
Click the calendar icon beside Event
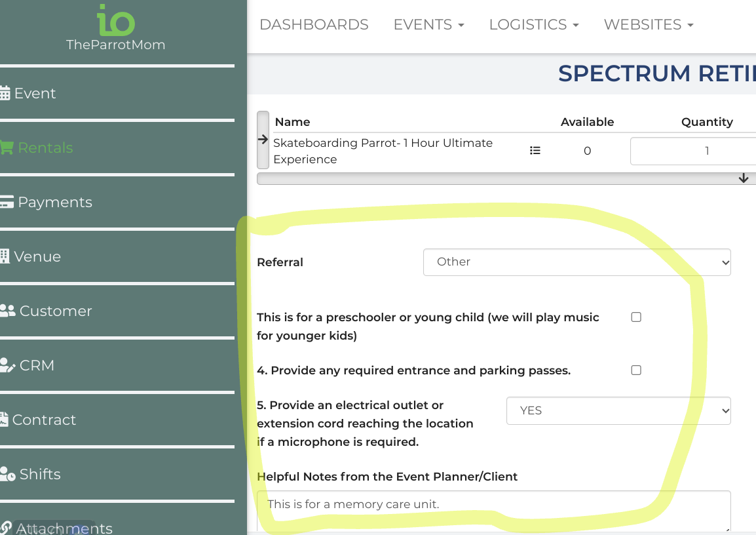pos(5,94)
